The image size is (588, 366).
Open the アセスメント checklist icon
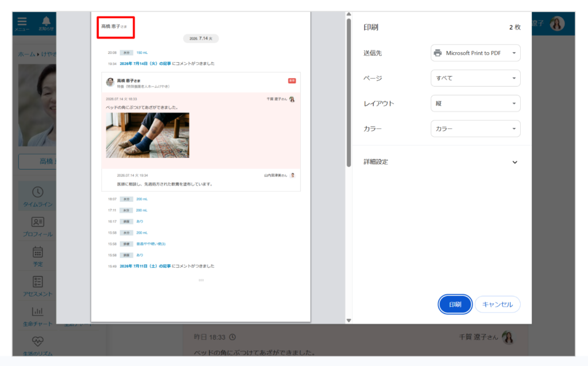pyautogui.click(x=37, y=282)
